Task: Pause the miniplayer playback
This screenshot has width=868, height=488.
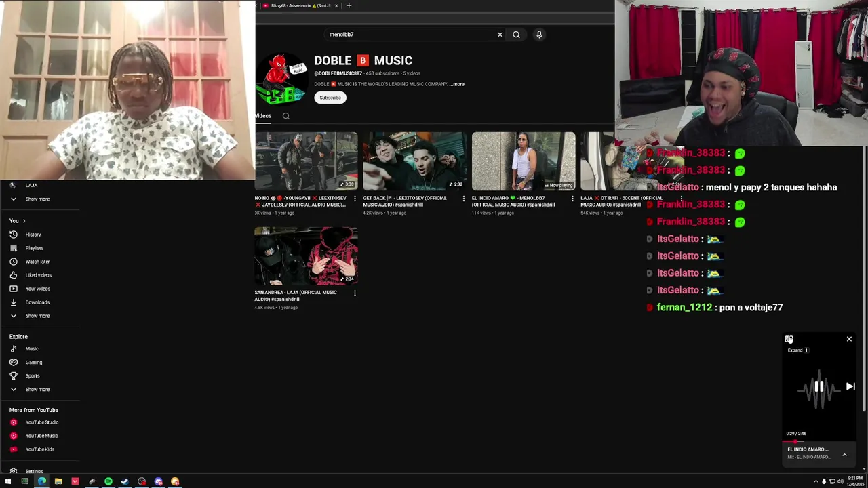Action: point(818,386)
